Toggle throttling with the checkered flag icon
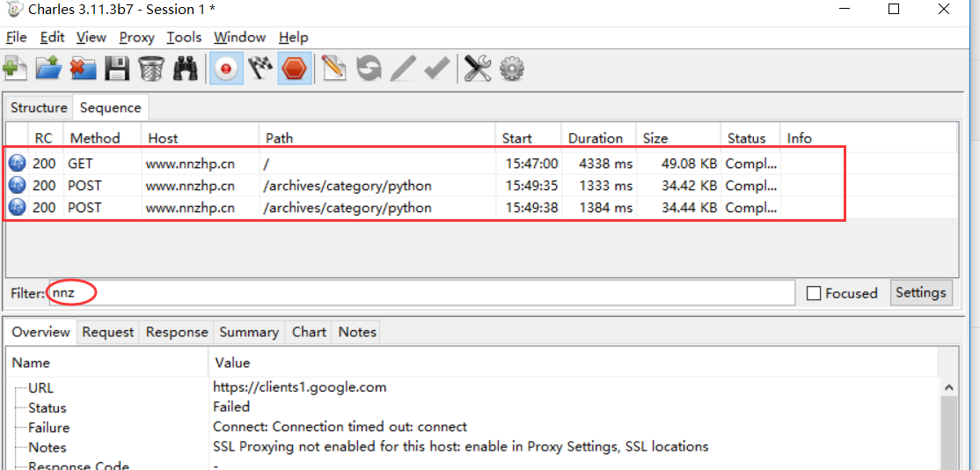The image size is (980, 470). 260,68
